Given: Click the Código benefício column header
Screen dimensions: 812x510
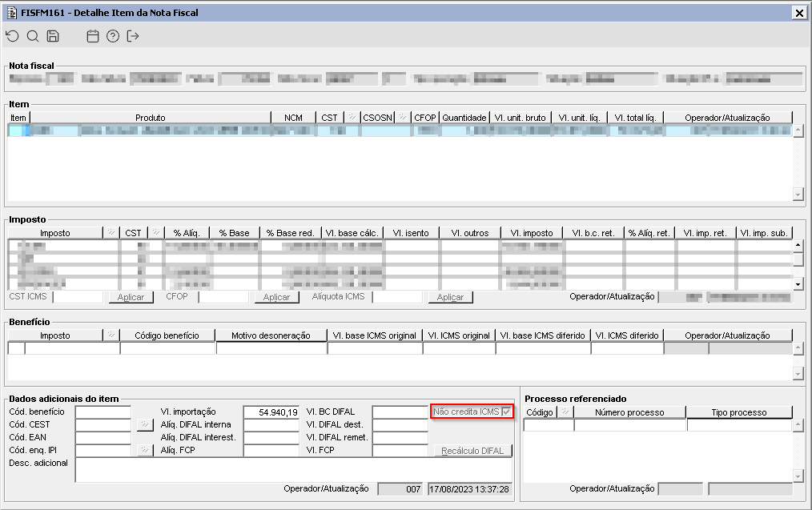Looking at the screenshot, I should click(167, 335).
